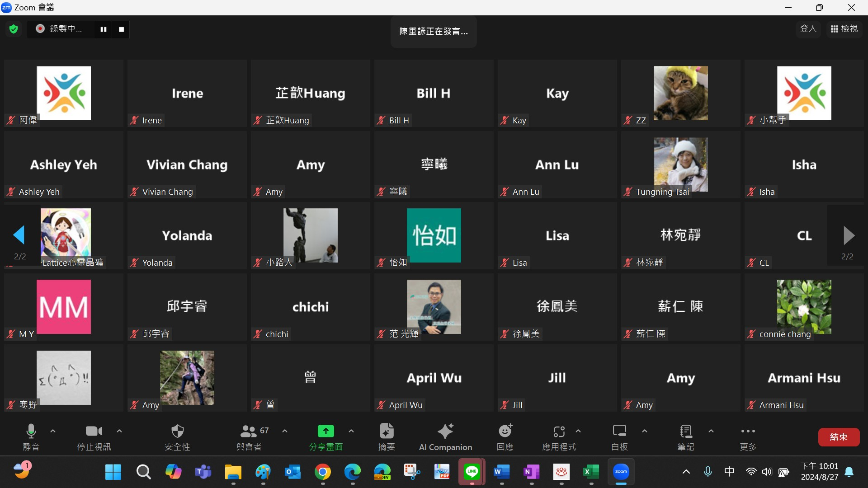Open the View layout menu
Screen dimensions: 868x488
coord(844,29)
